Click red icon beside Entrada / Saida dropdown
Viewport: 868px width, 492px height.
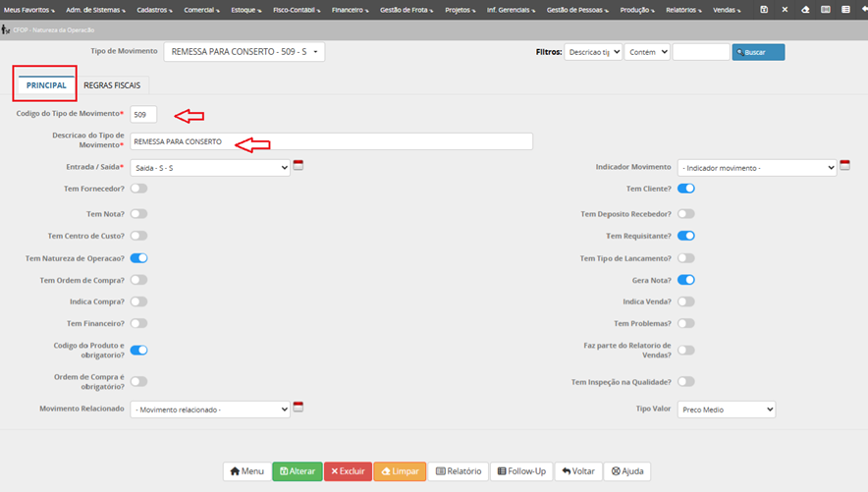[x=298, y=166]
